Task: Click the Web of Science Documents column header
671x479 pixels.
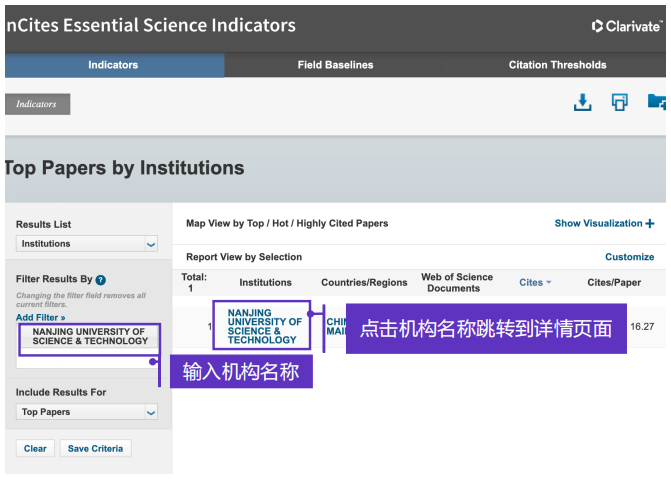Action: [457, 282]
